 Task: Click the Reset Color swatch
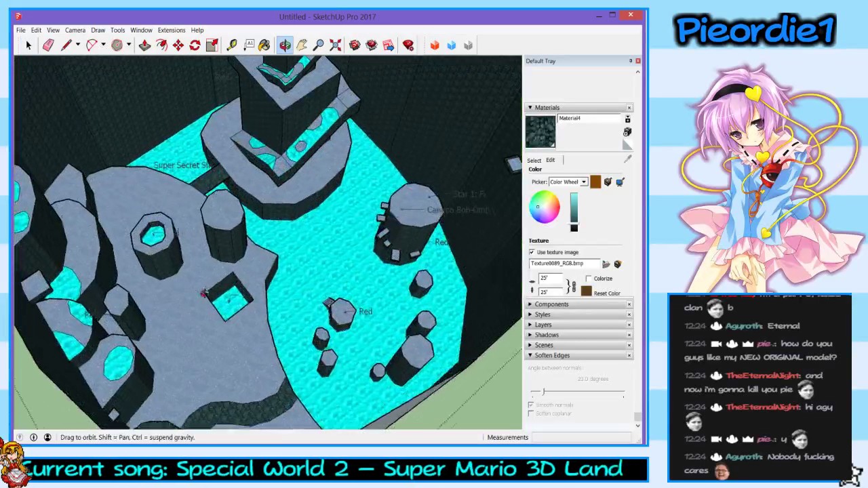pyautogui.click(x=587, y=291)
